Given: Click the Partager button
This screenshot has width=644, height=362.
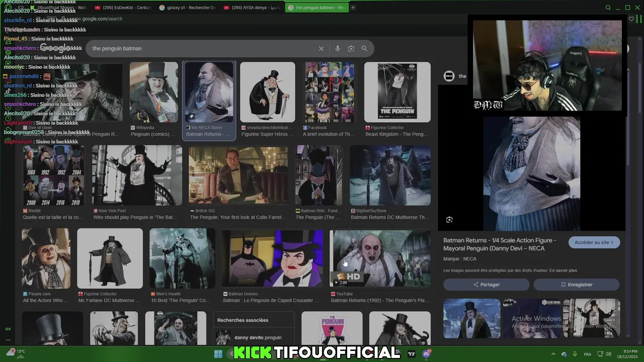Looking at the screenshot, I should coord(486,285).
